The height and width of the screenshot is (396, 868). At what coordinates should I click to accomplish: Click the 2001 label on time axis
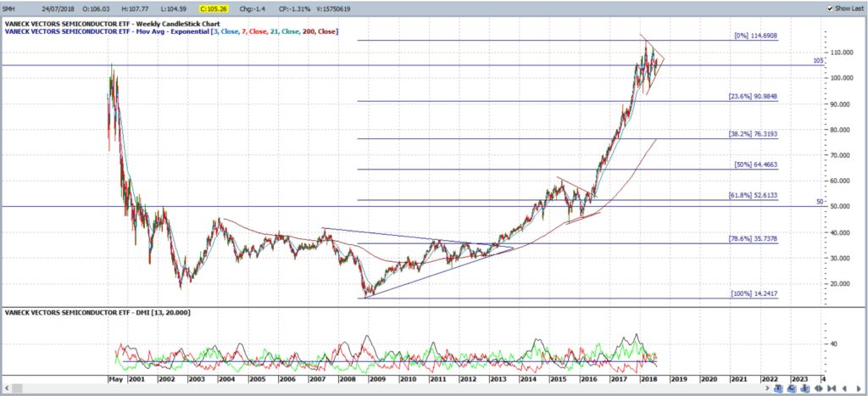(136, 379)
